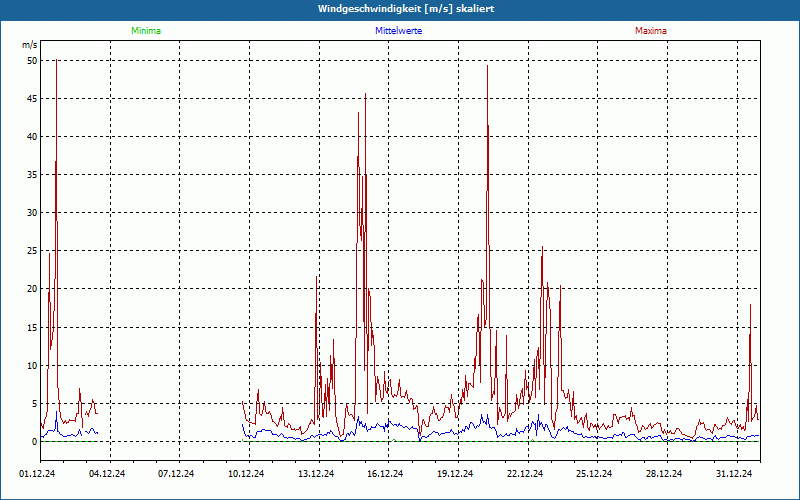Click the Maxima legend label
Viewport: 800px width, 500px height.
[651, 31]
